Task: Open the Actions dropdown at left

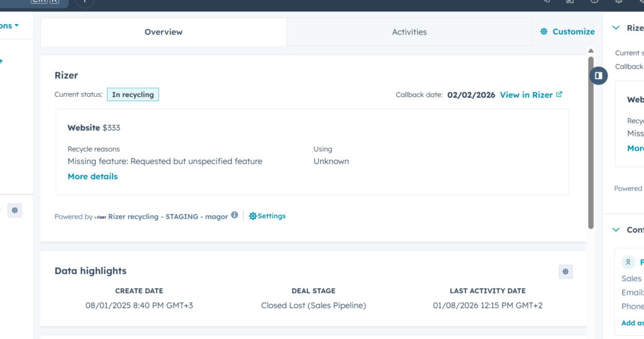Action: coord(9,26)
